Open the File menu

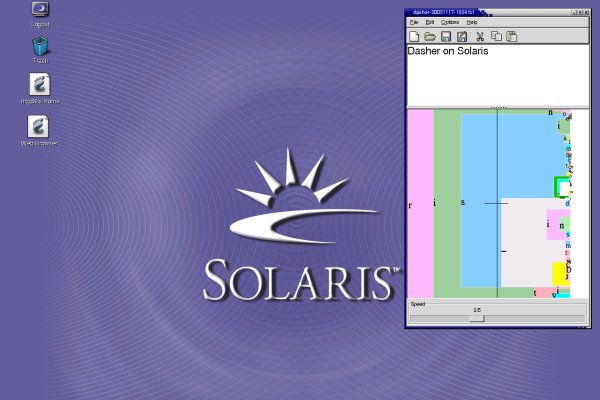point(414,21)
